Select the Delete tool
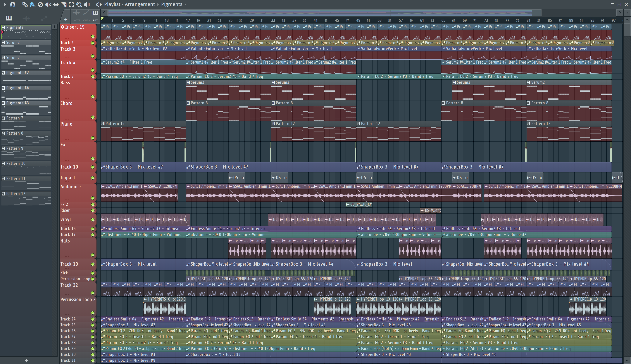Viewport: 631px width, 364px height. [40, 4]
